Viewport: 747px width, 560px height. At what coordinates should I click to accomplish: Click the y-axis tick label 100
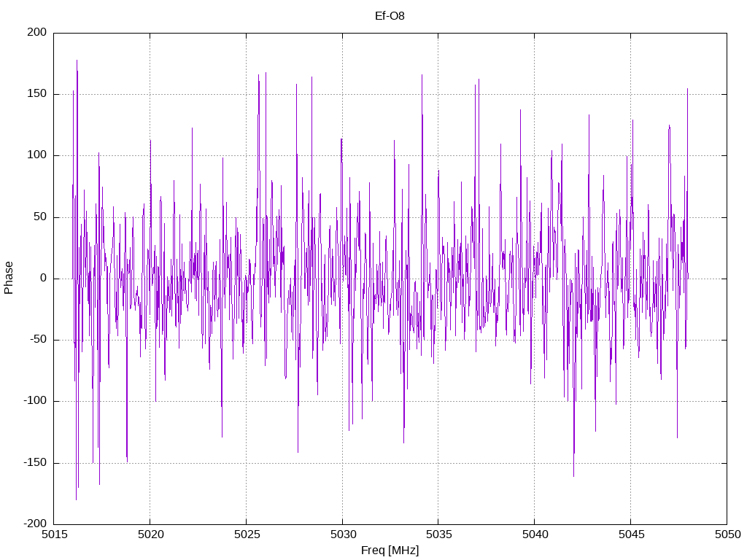[37, 155]
